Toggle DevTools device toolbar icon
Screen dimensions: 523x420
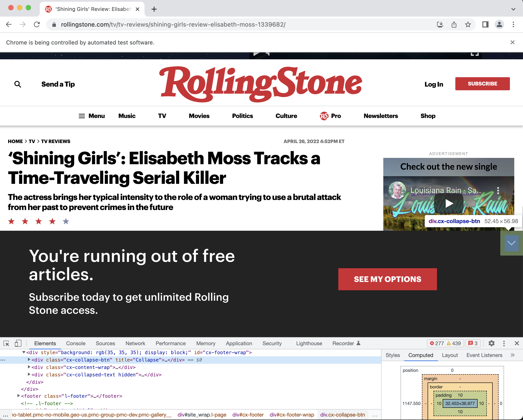(18, 343)
